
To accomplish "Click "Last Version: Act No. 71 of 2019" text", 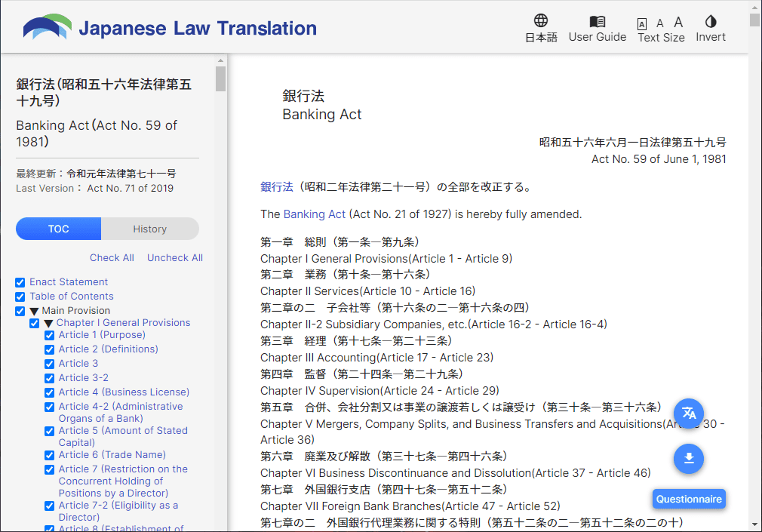I will (x=95, y=188).
